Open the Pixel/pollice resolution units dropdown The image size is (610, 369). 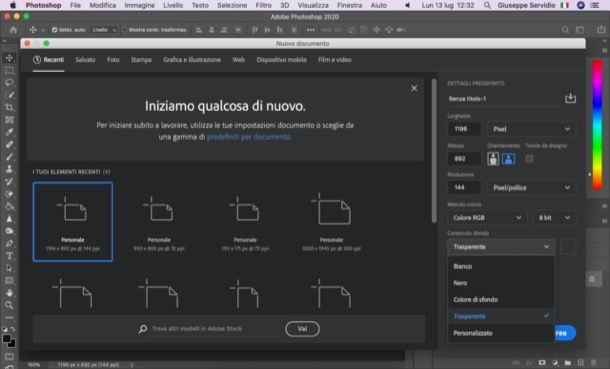[x=531, y=188]
